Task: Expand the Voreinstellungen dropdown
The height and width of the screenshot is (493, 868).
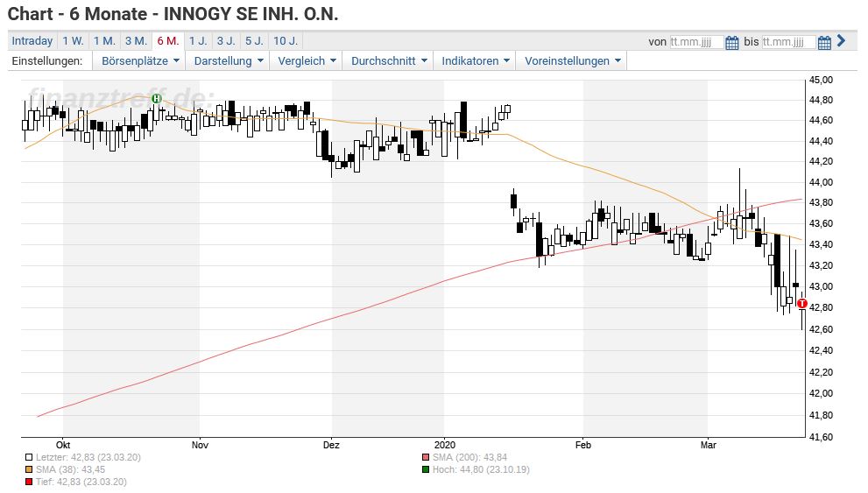Action: pyautogui.click(x=573, y=61)
